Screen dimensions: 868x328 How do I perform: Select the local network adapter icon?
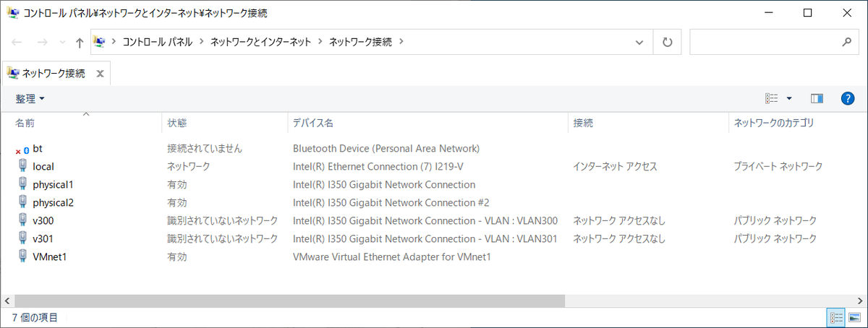coord(22,166)
